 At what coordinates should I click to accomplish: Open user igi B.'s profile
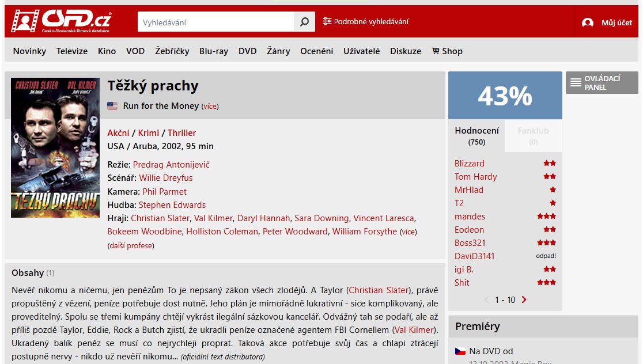(x=464, y=270)
